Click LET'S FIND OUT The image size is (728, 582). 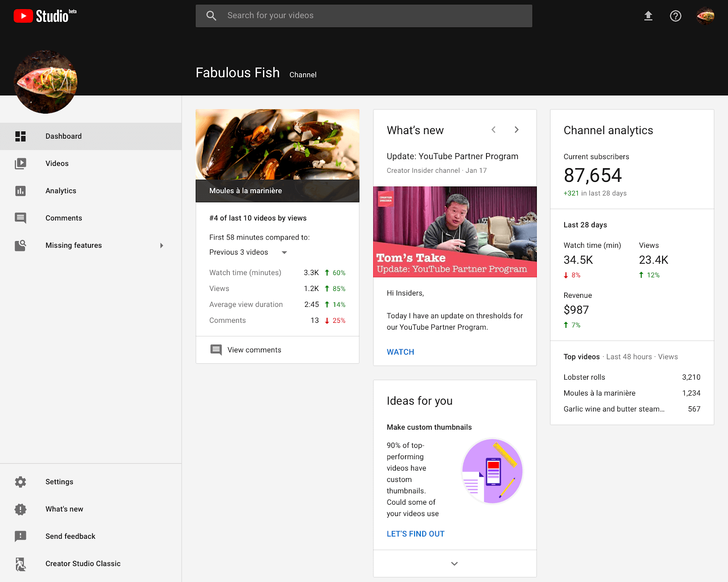[415, 533]
